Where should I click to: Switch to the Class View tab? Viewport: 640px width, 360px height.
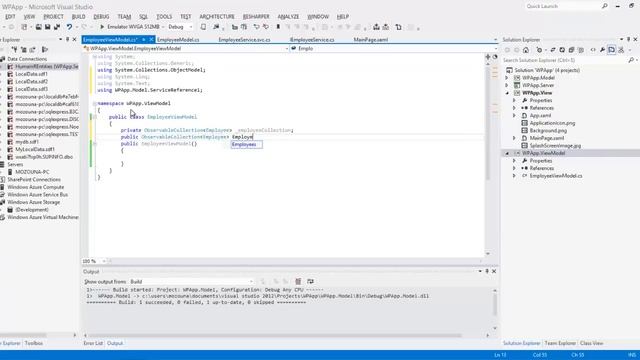pos(591,343)
